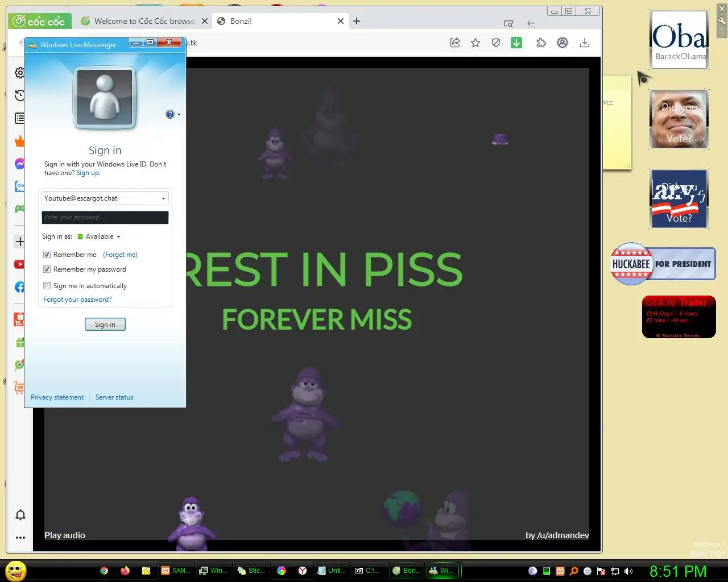Open the gadget wrench options icon

click(x=722, y=21)
